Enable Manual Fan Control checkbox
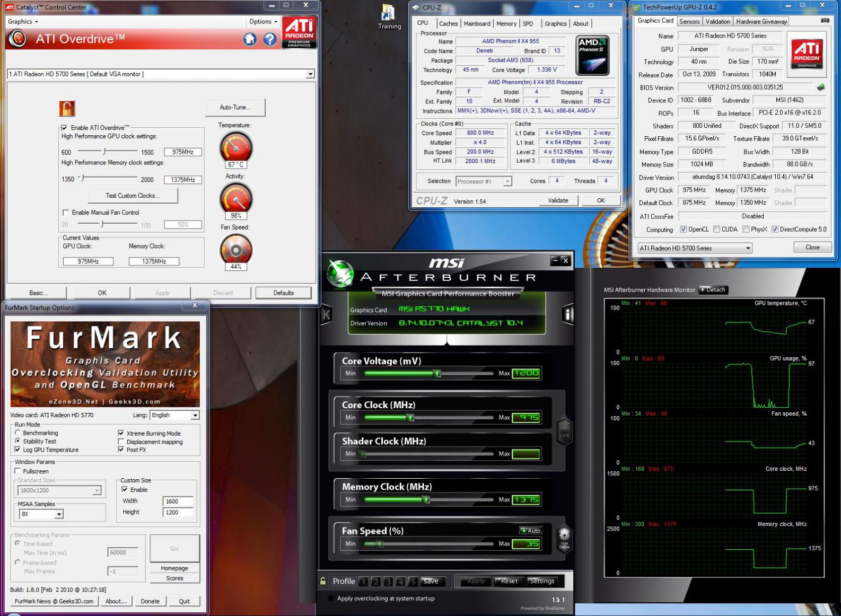Viewport: 841px width, 616px height. [66, 213]
